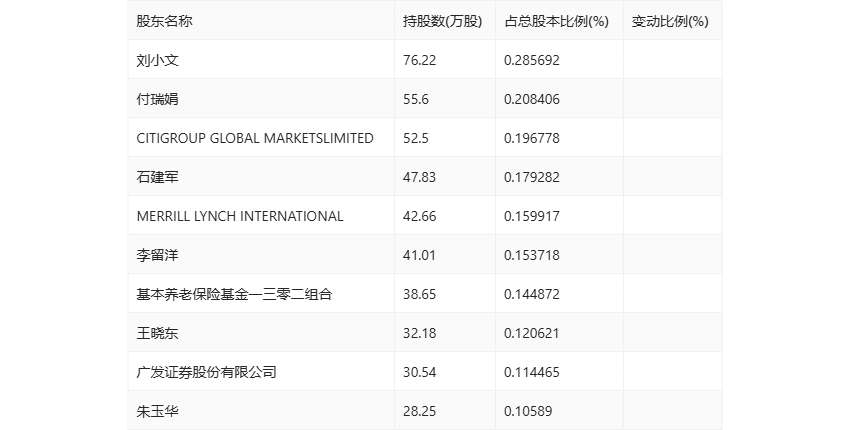Click the 占总股本比例(%) column header
This screenshot has height=430, width=850.
click(x=557, y=21)
